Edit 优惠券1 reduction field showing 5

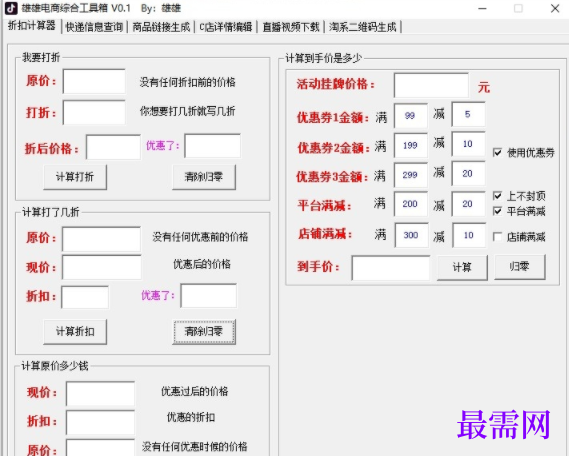point(468,115)
